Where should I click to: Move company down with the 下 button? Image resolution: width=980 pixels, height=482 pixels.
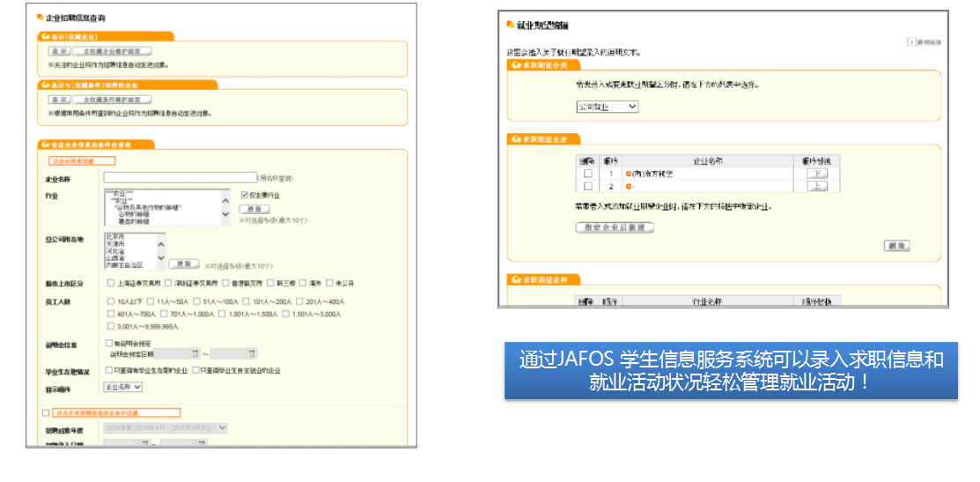tap(816, 174)
